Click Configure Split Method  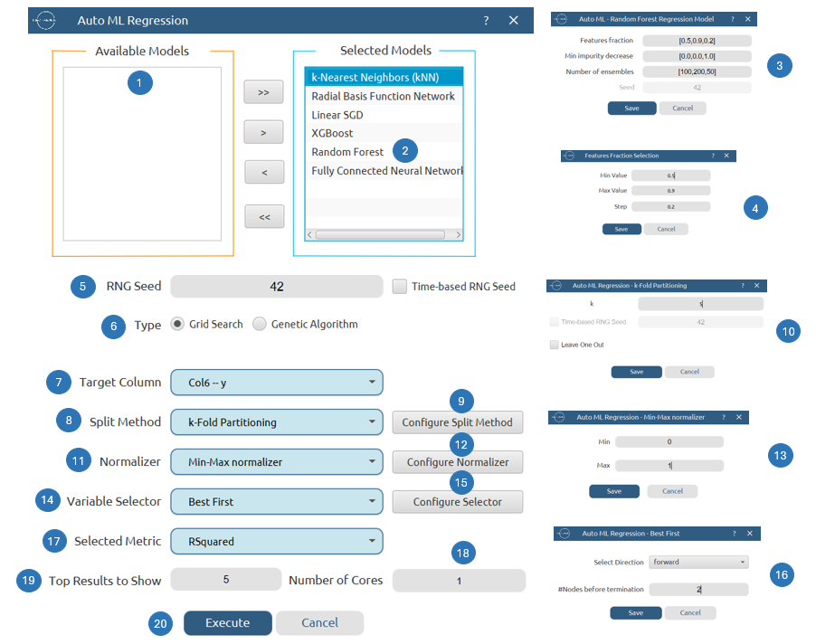coord(458,421)
